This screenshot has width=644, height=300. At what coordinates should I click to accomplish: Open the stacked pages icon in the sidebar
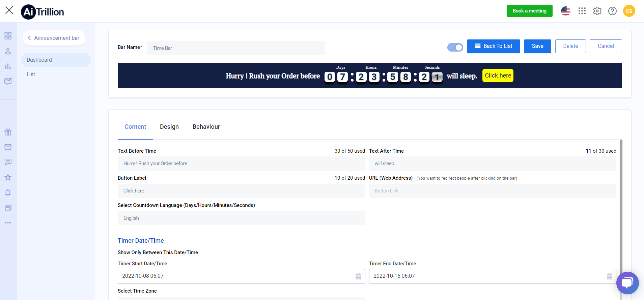[x=8, y=208]
